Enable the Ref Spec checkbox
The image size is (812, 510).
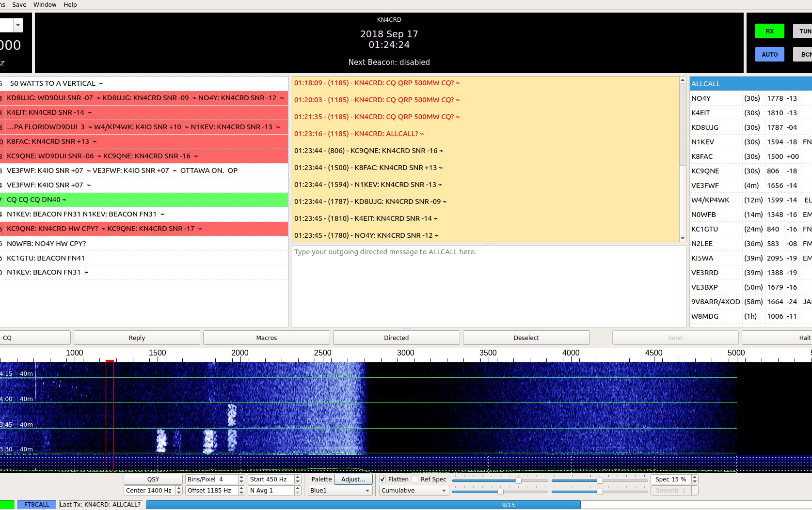click(415, 479)
